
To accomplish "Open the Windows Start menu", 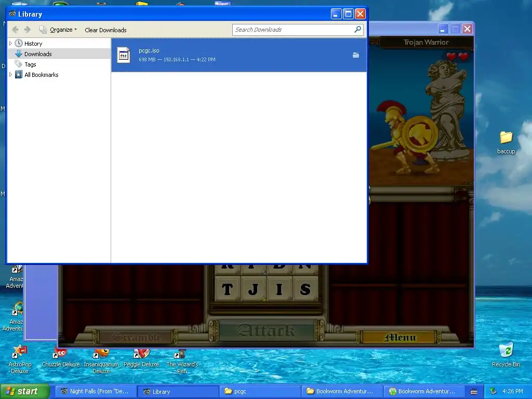I will [x=25, y=391].
